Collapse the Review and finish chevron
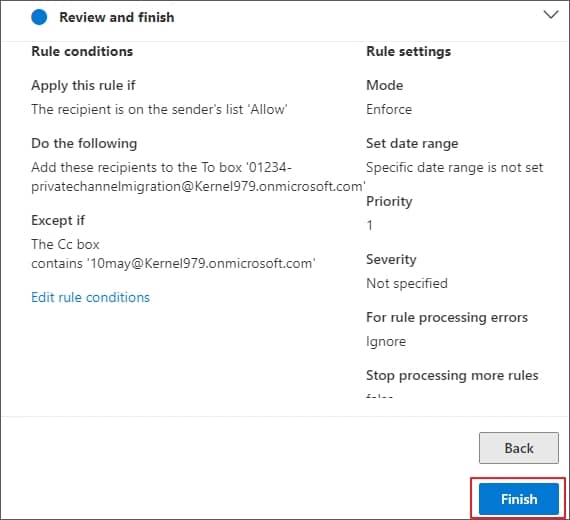 [551, 15]
